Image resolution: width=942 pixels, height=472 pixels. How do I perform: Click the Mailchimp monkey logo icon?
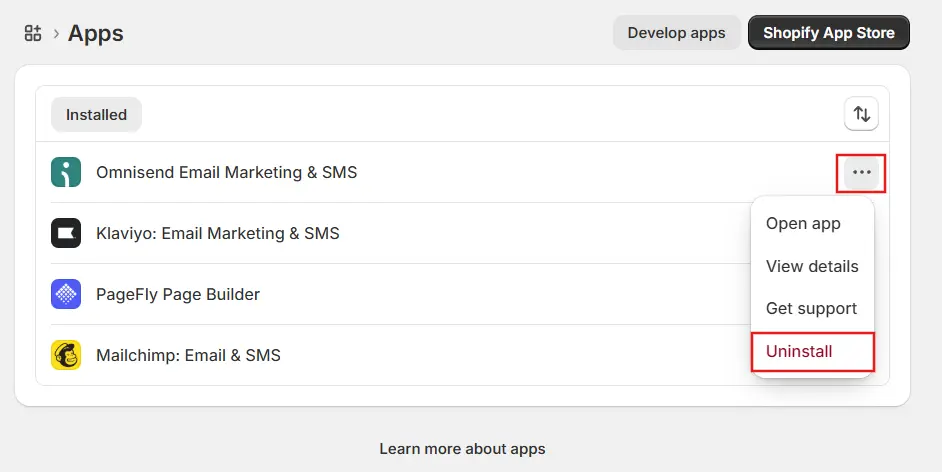(66, 355)
